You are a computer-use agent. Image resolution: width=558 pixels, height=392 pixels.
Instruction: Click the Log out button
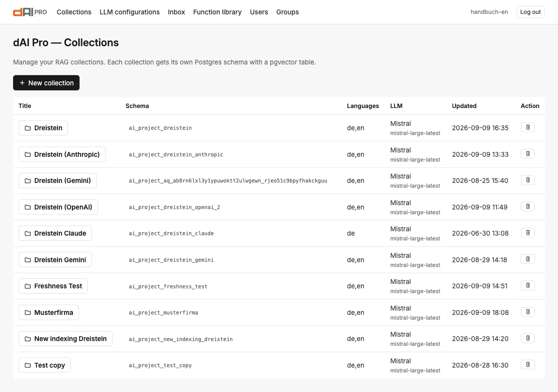point(531,12)
